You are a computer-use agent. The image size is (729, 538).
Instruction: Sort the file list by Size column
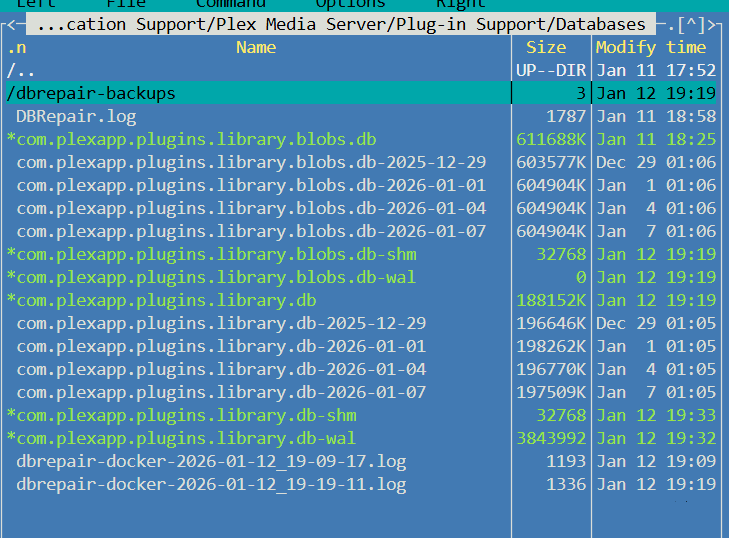(546, 47)
